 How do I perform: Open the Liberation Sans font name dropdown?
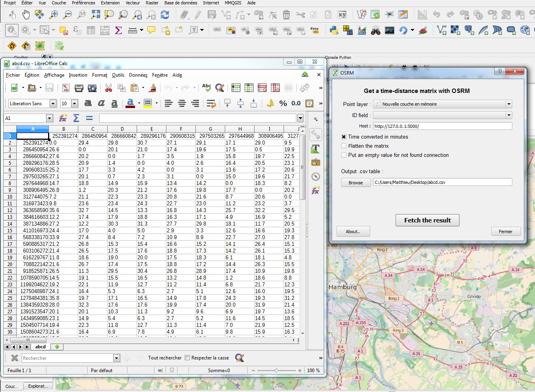click(53, 104)
